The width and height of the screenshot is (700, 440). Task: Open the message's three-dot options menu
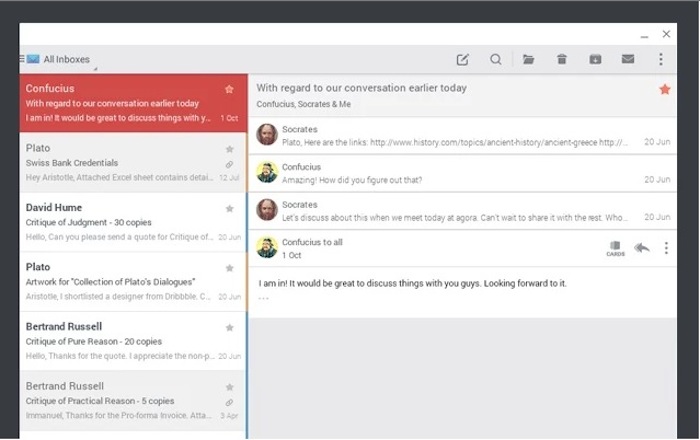click(x=666, y=248)
